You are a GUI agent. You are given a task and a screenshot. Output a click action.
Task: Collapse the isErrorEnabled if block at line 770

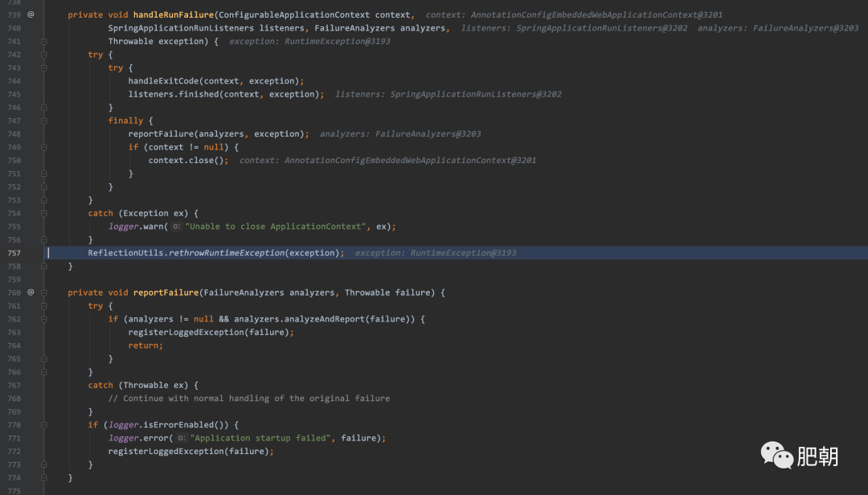tap(43, 424)
